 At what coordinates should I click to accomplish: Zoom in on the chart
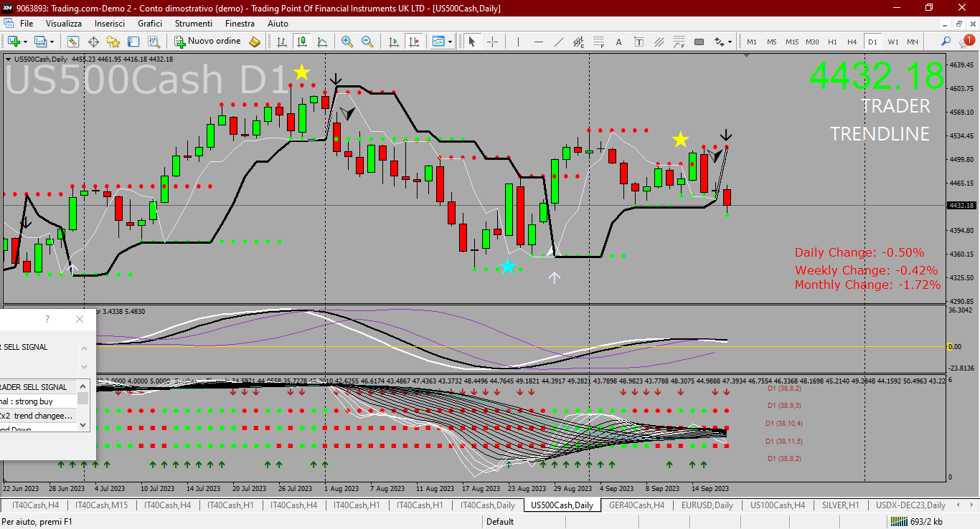pyautogui.click(x=347, y=42)
